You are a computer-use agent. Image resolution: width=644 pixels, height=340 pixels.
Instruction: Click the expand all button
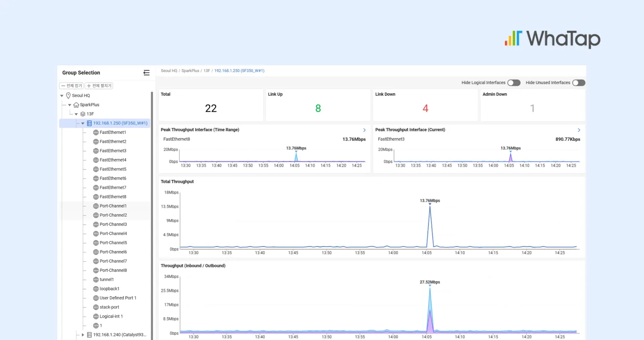click(99, 85)
